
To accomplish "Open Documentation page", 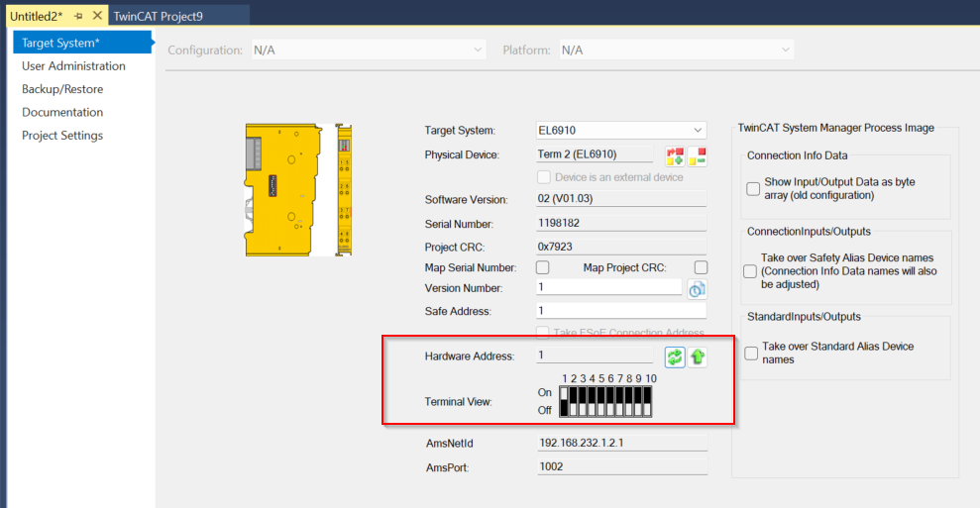I will click(62, 112).
